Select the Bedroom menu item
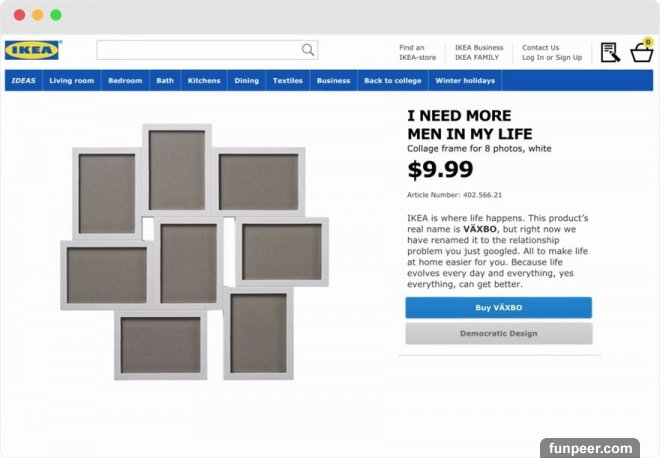Screen dimensions: 660x458 (125, 81)
